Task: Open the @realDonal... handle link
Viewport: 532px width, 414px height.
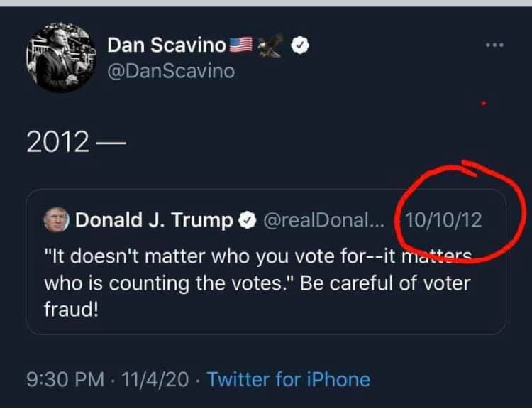Action: tap(323, 221)
